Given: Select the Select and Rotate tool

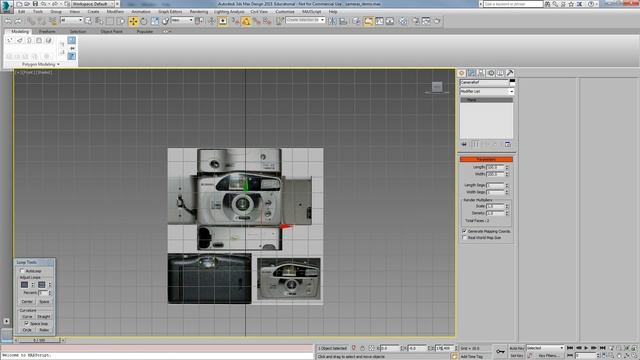Looking at the screenshot, I should (x=144, y=21).
